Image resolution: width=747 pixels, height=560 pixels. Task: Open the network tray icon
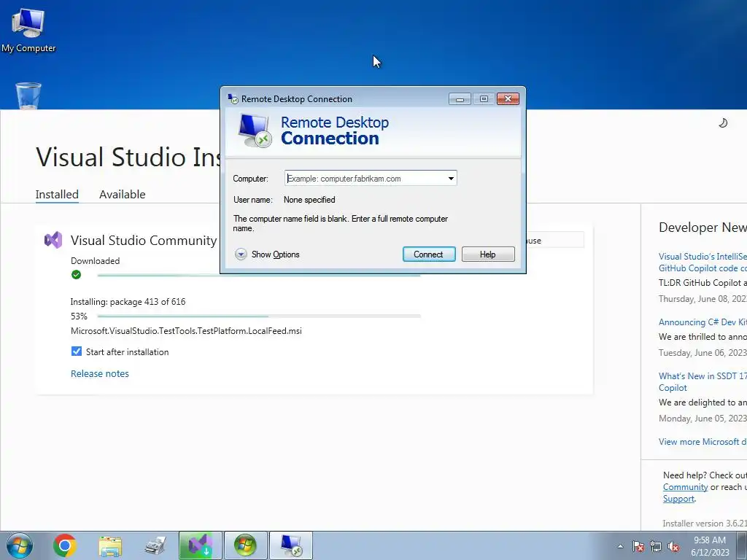coord(656,546)
